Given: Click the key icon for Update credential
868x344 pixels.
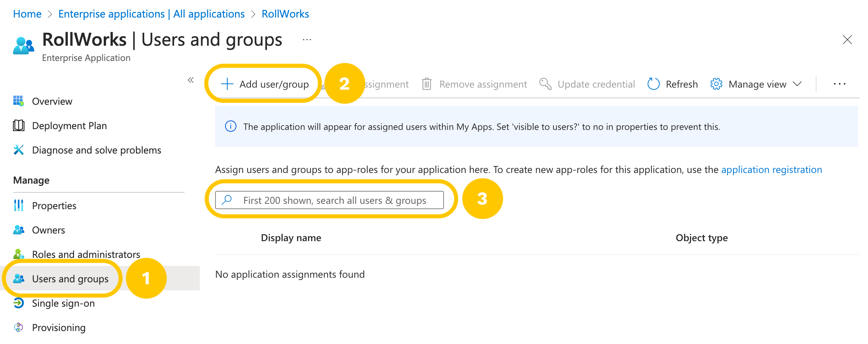Looking at the screenshot, I should coord(545,84).
